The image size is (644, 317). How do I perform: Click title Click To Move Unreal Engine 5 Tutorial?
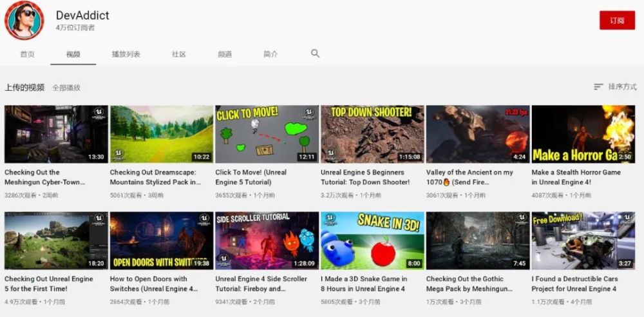(x=251, y=177)
